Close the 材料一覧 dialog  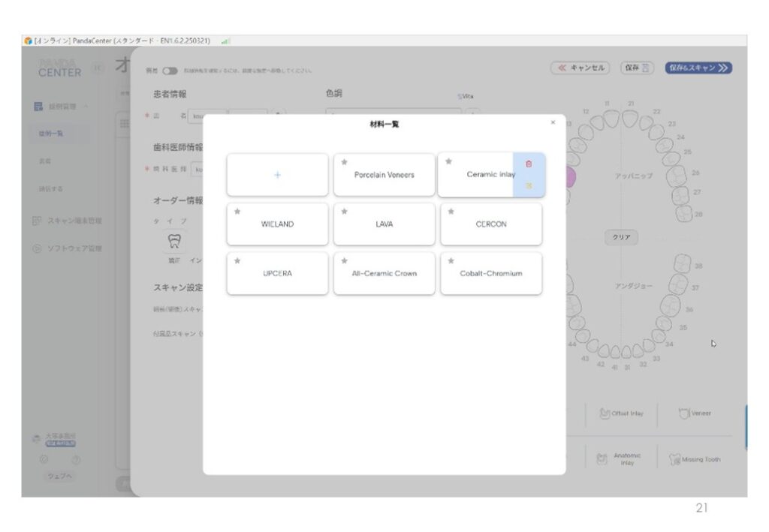tap(553, 122)
